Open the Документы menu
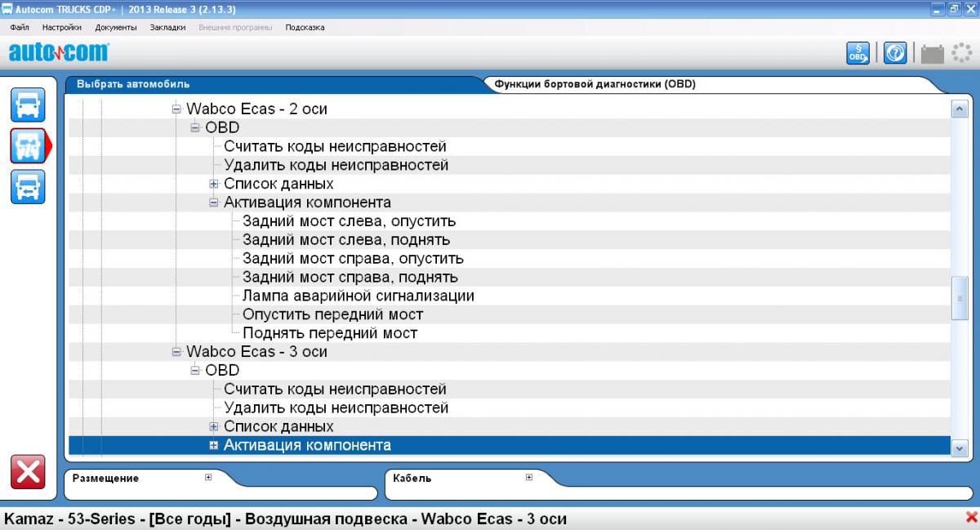Screen dimensions: 980x530 point(115,27)
